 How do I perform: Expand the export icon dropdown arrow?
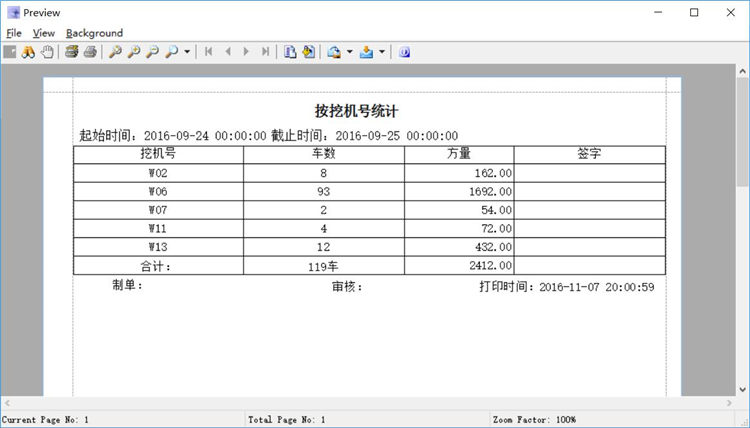coord(349,51)
